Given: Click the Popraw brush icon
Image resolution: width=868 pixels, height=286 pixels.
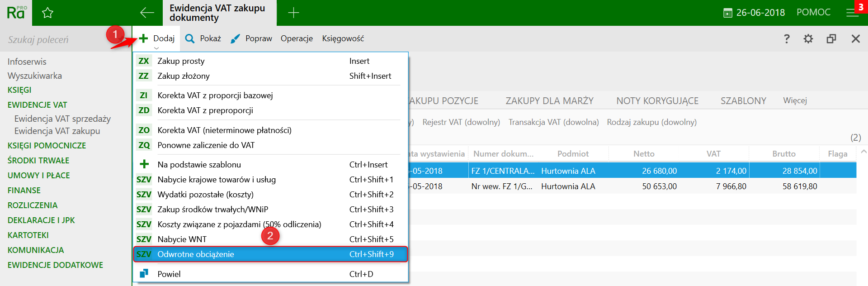Looking at the screenshot, I should click(235, 39).
